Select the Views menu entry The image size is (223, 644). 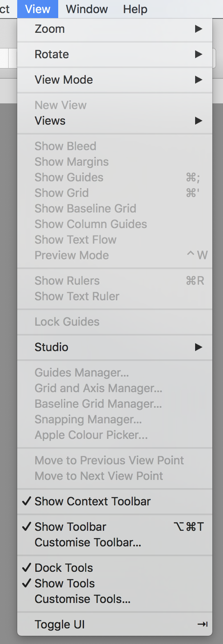(x=115, y=121)
